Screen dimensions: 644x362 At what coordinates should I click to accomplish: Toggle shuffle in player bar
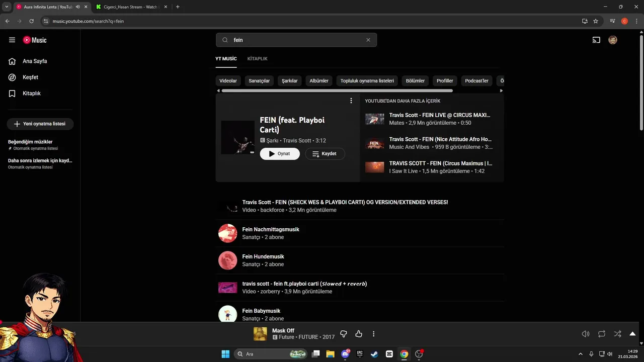pyautogui.click(x=617, y=334)
